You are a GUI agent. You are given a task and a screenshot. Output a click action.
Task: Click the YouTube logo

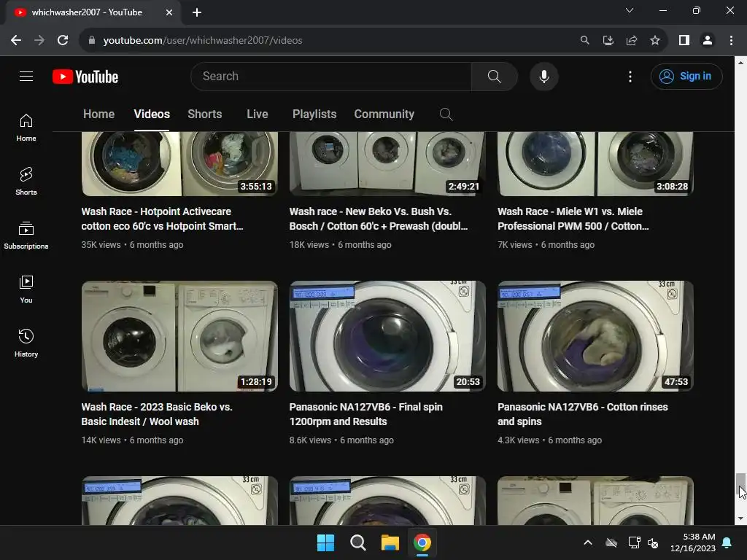[85, 77]
